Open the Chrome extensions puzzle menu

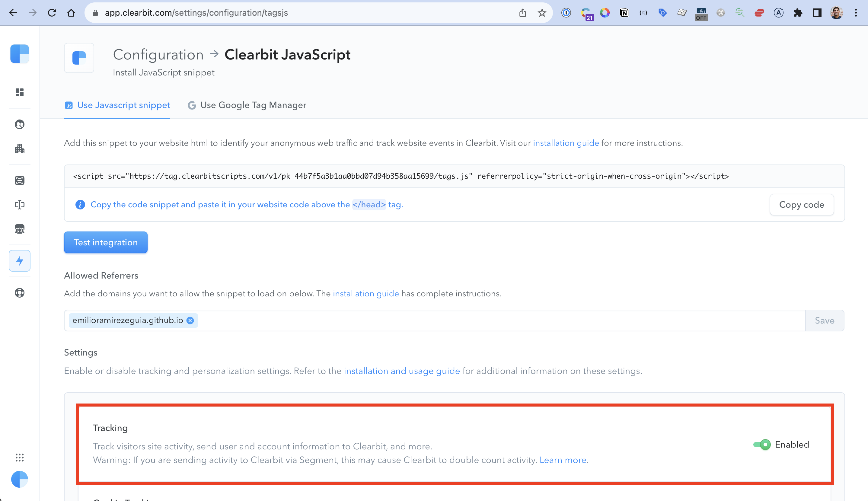(797, 13)
